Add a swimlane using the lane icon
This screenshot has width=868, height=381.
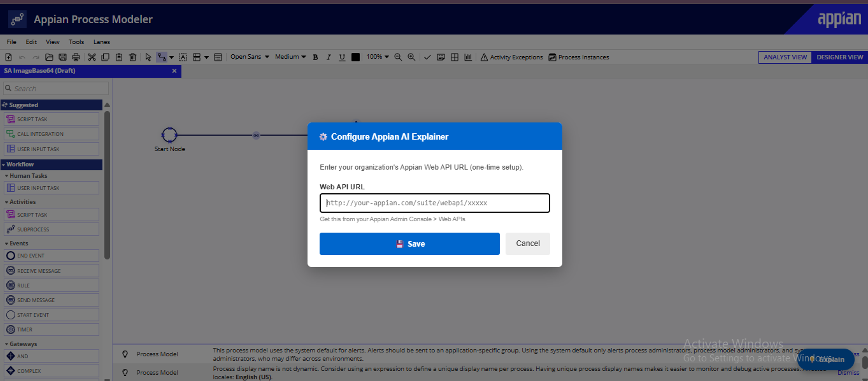click(196, 57)
